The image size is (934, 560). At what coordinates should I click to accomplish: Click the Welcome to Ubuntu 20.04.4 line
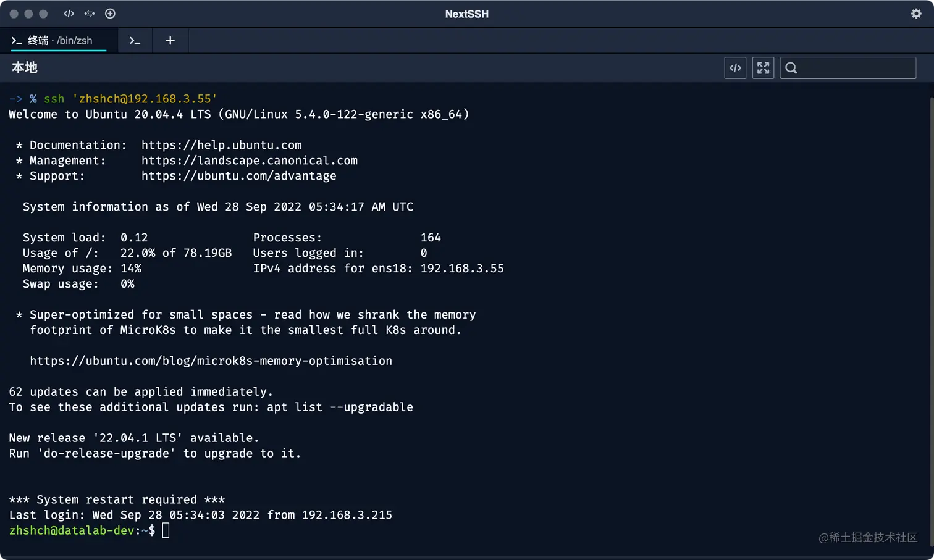coord(239,114)
